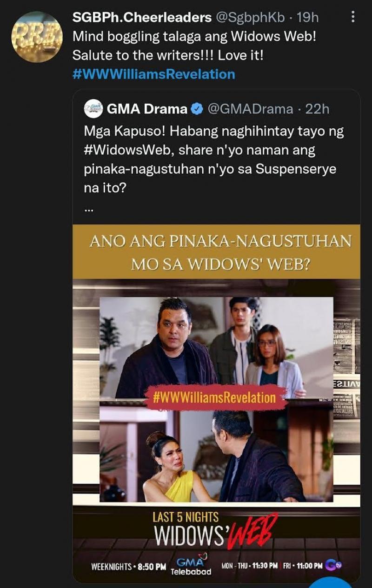Tap the Widows' Web title logo
372x588 pixels.
215,531
